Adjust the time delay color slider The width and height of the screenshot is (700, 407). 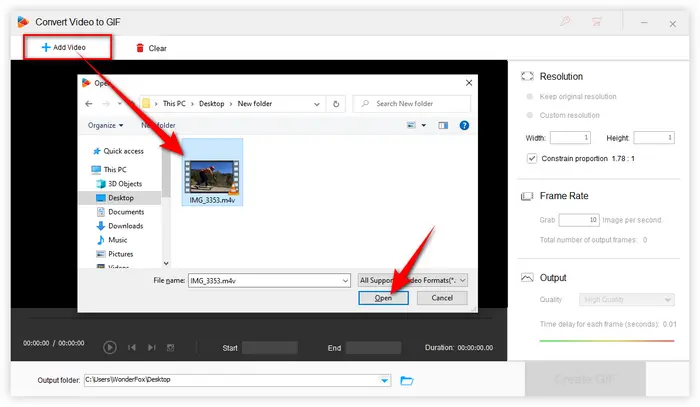click(x=607, y=341)
